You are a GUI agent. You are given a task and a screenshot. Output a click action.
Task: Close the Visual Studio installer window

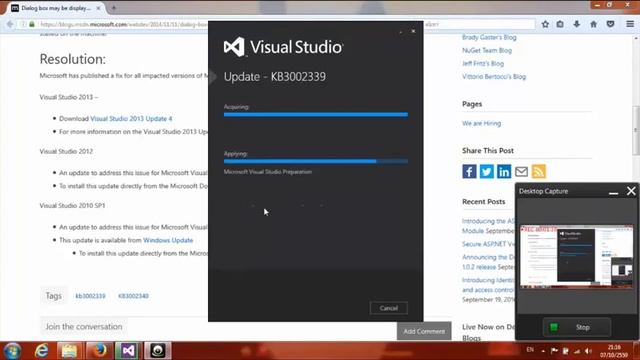(413, 31)
